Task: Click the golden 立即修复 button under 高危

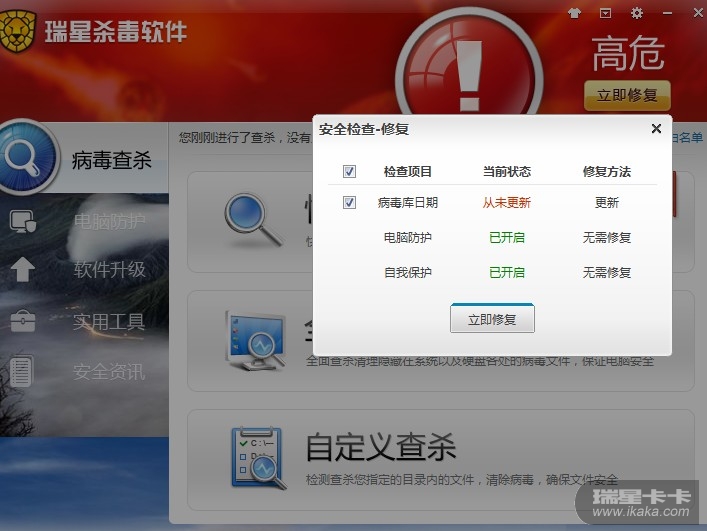Action: pos(627,96)
